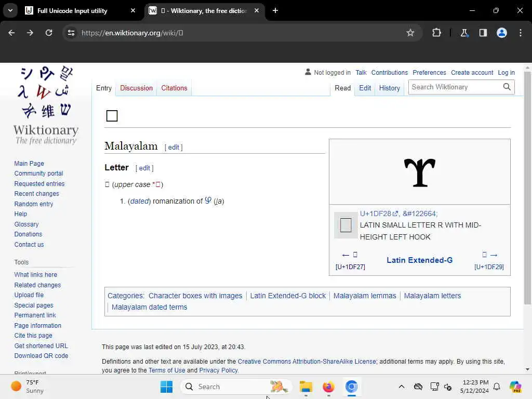Open What links here tool

[x=36, y=275]
